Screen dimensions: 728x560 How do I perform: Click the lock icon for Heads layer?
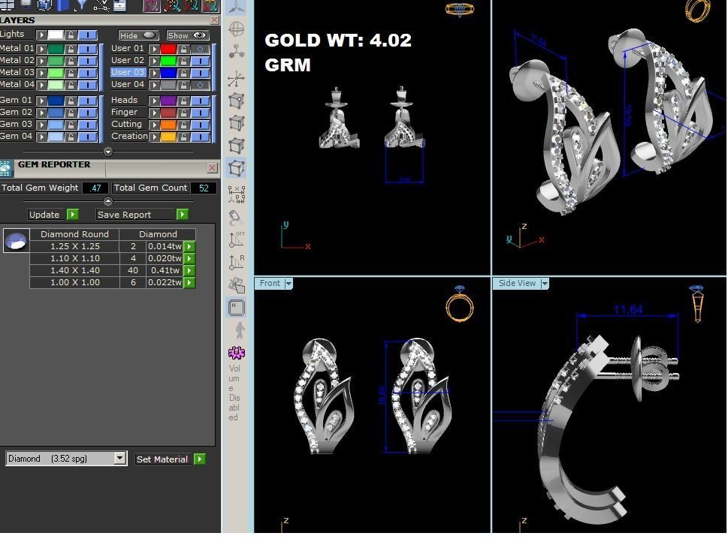click(x=183, y=101)
